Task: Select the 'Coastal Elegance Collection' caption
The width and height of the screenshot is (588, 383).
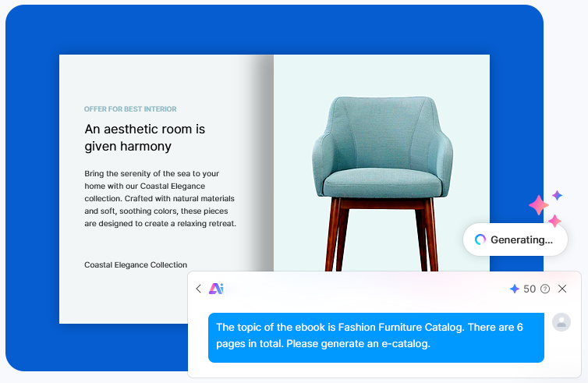Action: (136, 265)
